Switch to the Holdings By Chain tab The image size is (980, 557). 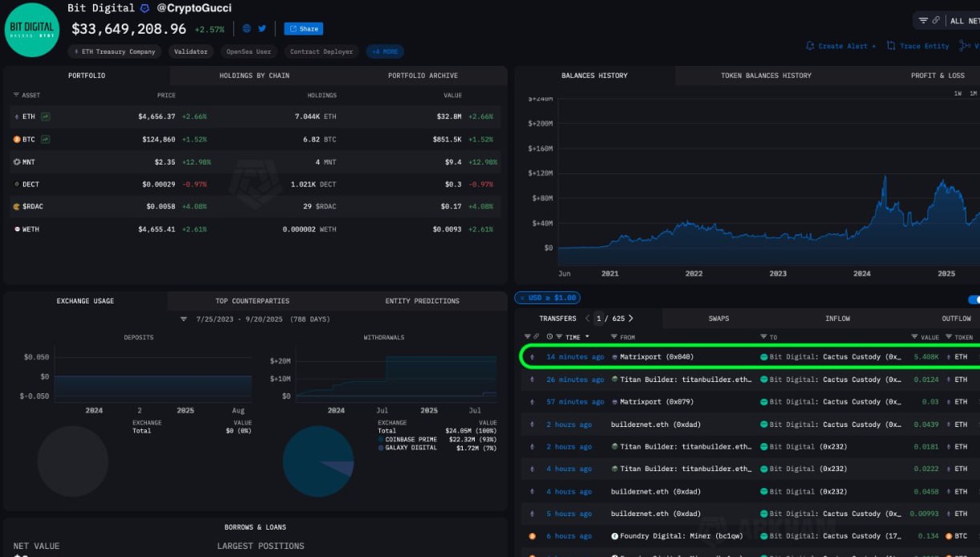coord(254,75)
